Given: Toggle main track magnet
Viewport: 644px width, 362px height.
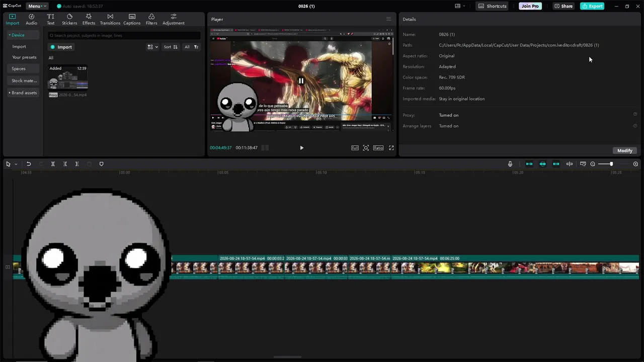Looking at the screenshot, I should [x=529, y=164].
